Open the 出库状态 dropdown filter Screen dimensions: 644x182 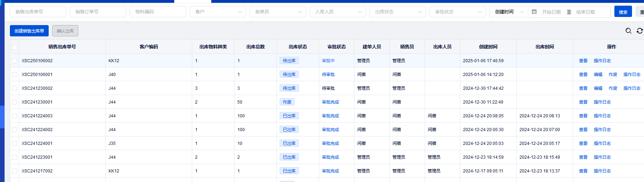[x=398, y=12]
